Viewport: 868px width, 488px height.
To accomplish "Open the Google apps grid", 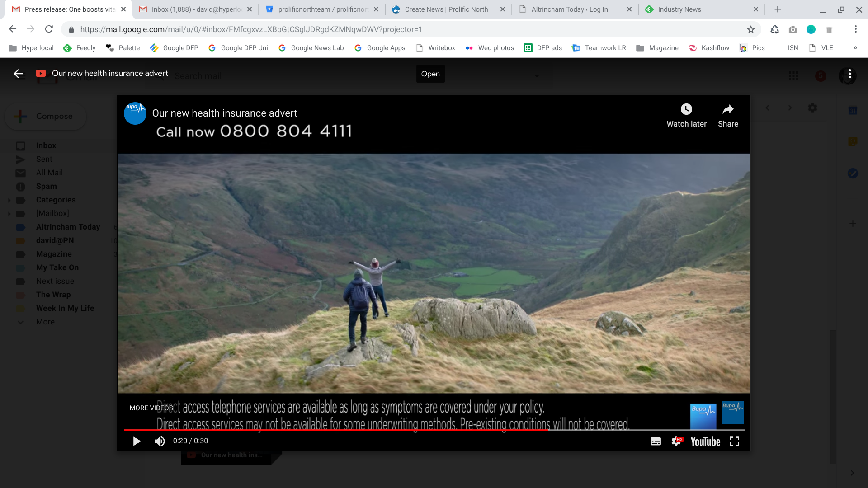I will (793, 75).
